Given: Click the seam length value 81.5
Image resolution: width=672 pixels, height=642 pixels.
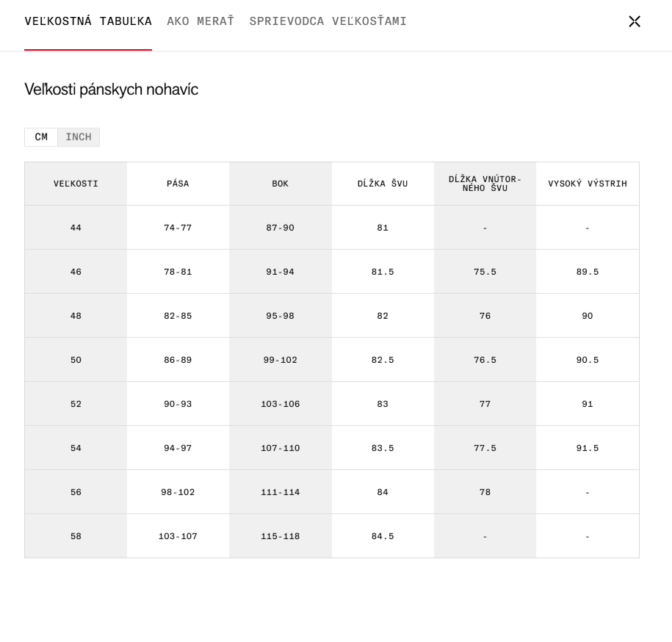Looking at the screenshot, I should coord(383,272).
